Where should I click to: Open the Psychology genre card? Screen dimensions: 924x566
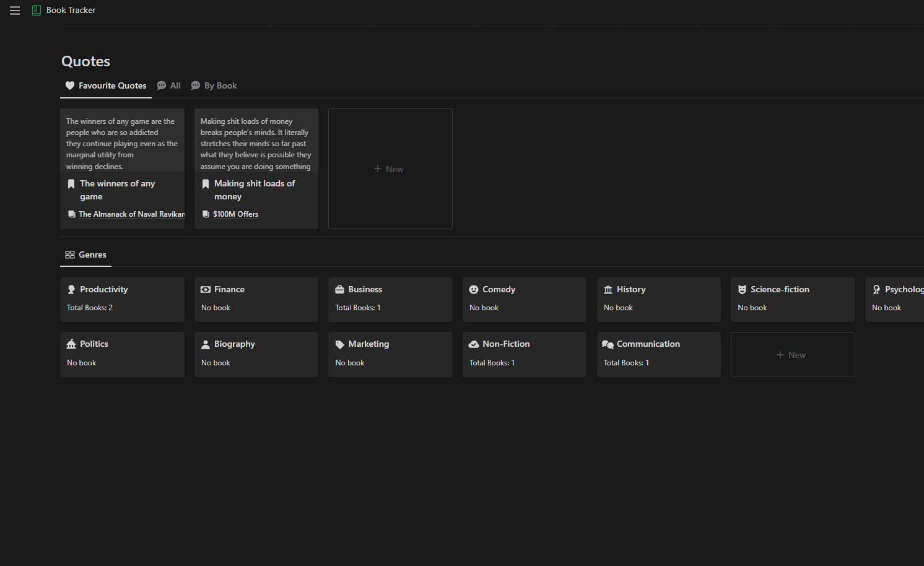[895, 300]
